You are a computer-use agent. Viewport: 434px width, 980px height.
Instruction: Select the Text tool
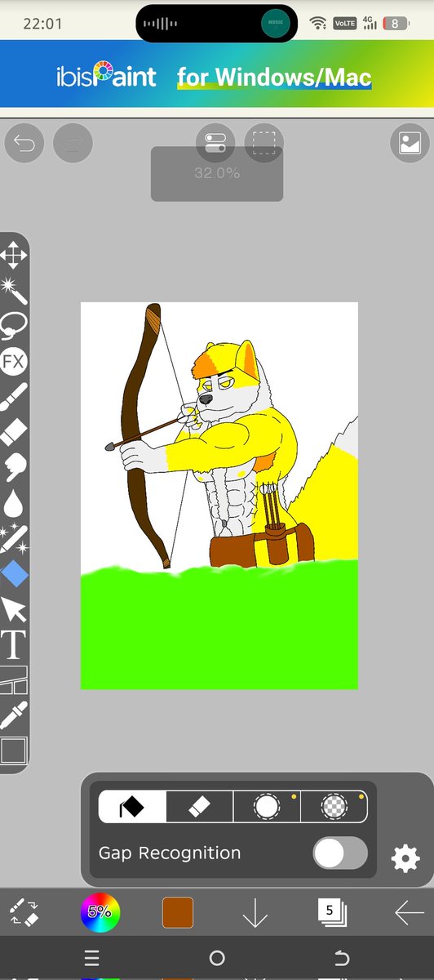pos(14,644)
